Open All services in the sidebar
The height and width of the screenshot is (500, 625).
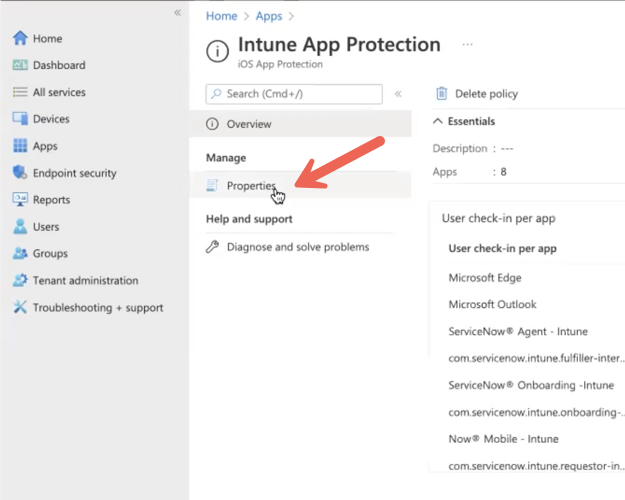pos(59,92)
